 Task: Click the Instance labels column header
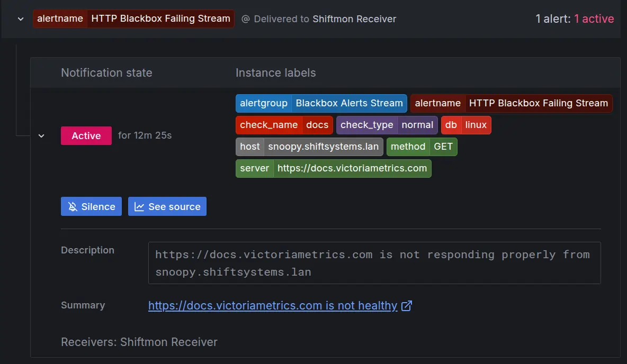[275, 72]
